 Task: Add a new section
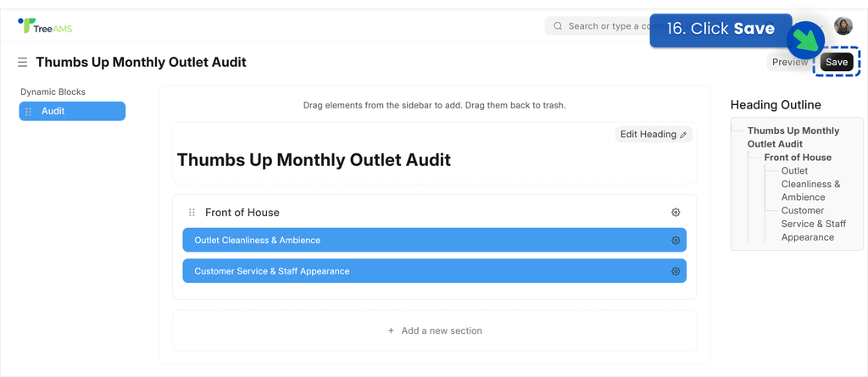[x=435, y=330]
